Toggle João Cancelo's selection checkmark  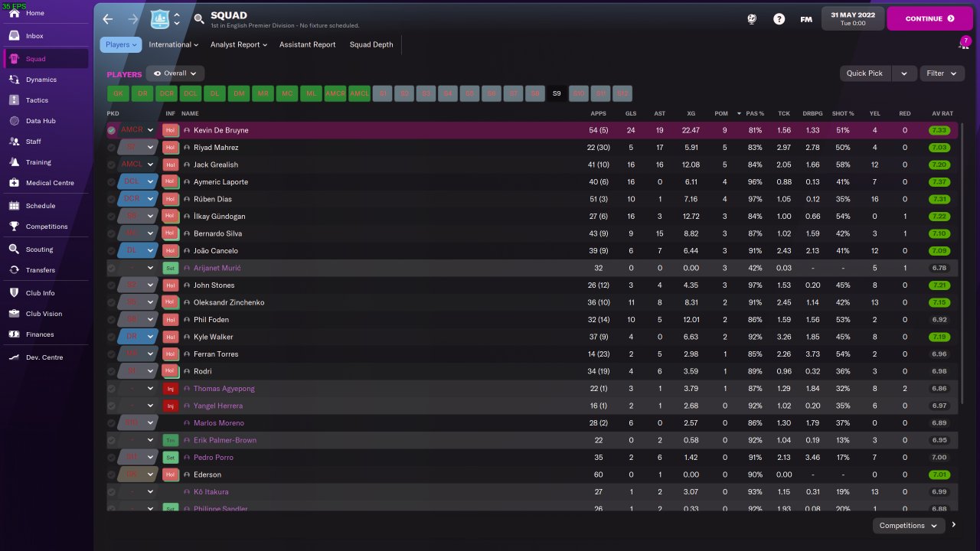point(112,251)
